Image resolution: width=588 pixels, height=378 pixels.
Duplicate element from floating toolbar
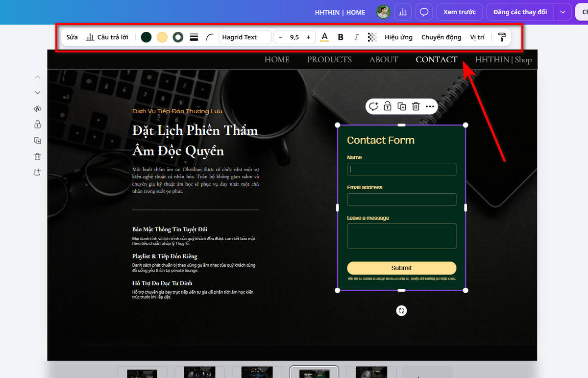coord(402,106)
